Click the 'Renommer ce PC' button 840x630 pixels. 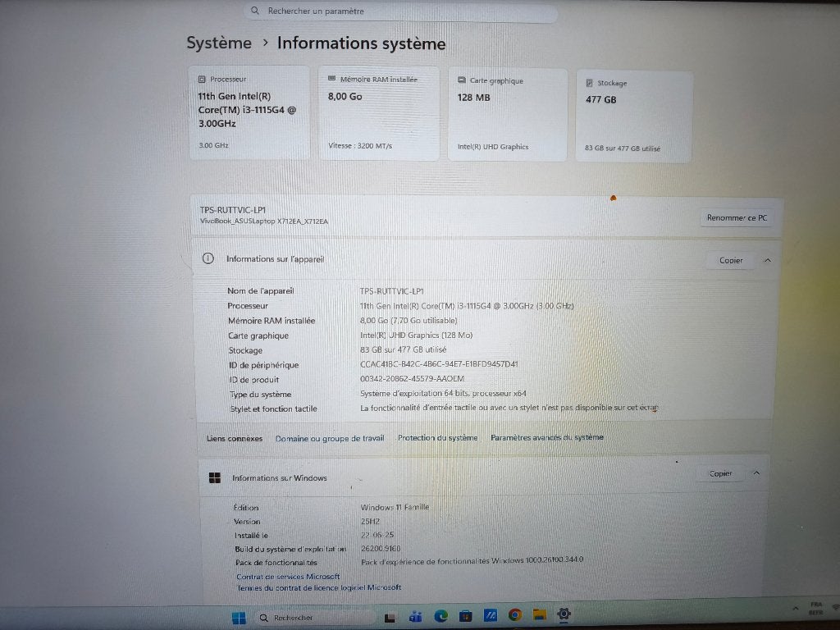737,217
